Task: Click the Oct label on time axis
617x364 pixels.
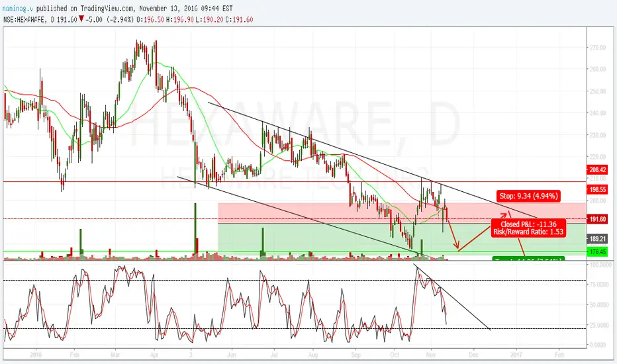Action: click(395, 355)
